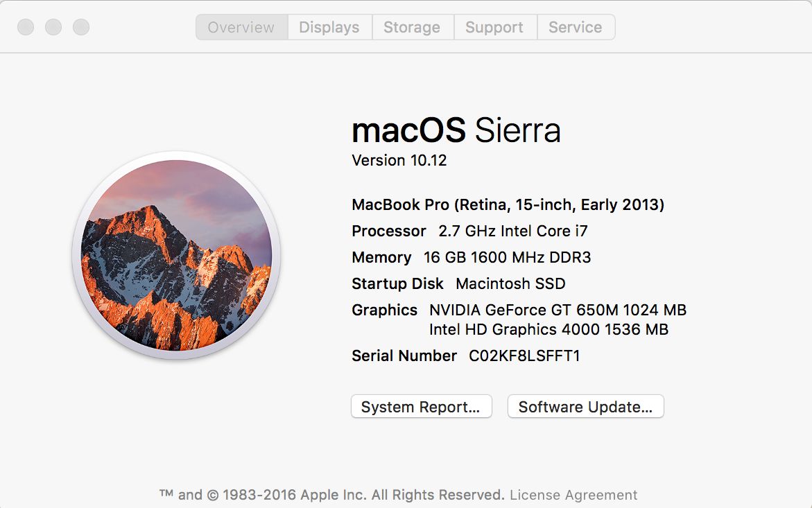Click the serial number C02KF8LSFFT1
Image resolution: width=812 pixels, height=508 pixels.
pos(524,356)
